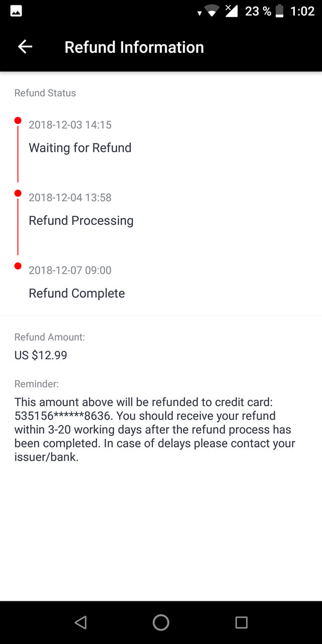Image resolution: width=322 pixels, height=644 pixels.
Task: Tap the 1:02 clock in status bar
Action: point(302,11)
